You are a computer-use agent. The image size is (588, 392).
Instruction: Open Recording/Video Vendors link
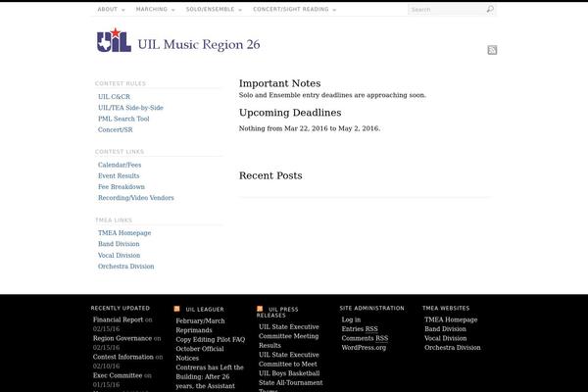pos(136,198)
